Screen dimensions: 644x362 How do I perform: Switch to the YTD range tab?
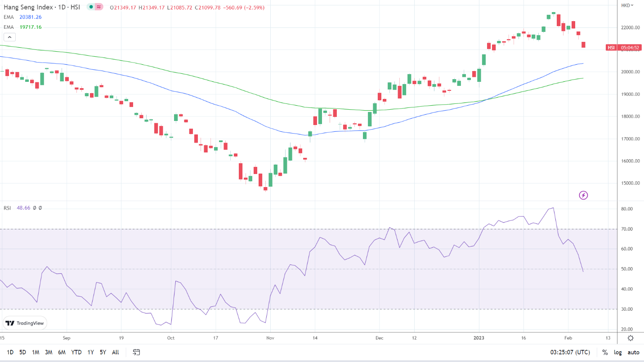click(x=76, y=353)
